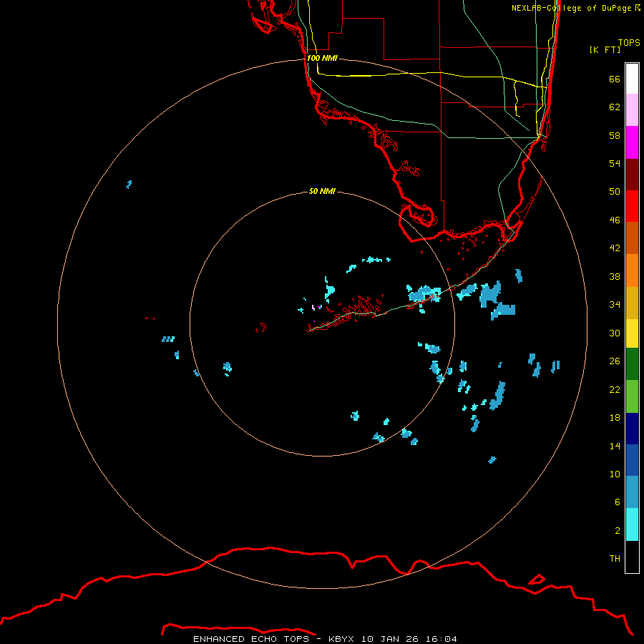Click the 6 legend value
The width and height of the screenshot is (644, 644).
coord(618,502)
